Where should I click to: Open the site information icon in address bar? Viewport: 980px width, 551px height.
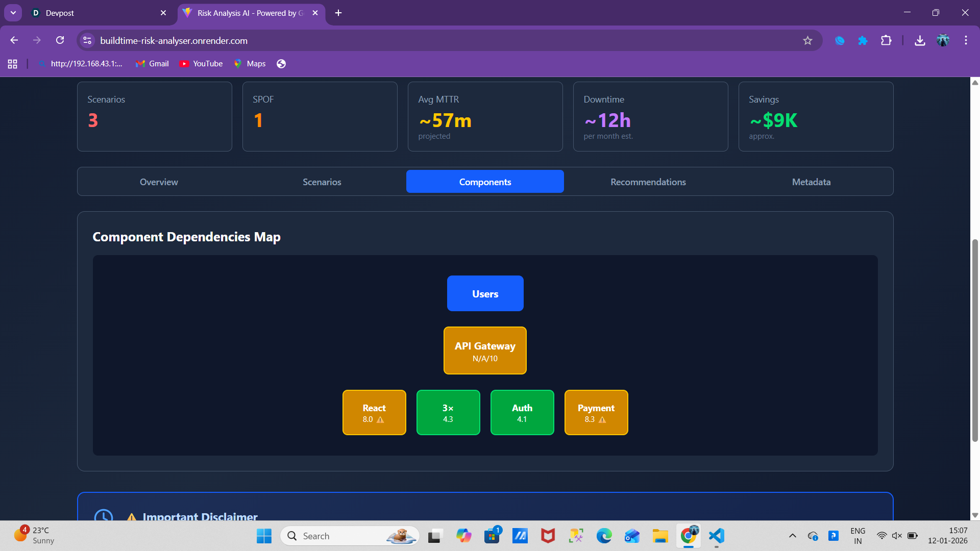coord(88,41)
